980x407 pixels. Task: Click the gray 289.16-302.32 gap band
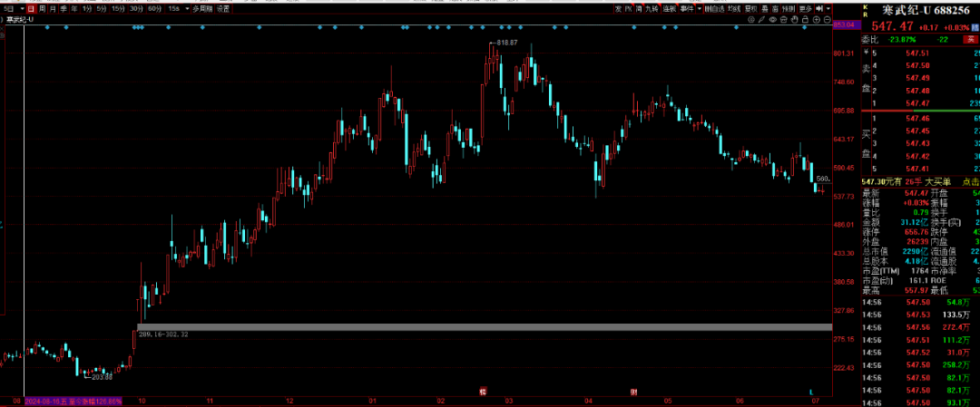click(485, 327)
